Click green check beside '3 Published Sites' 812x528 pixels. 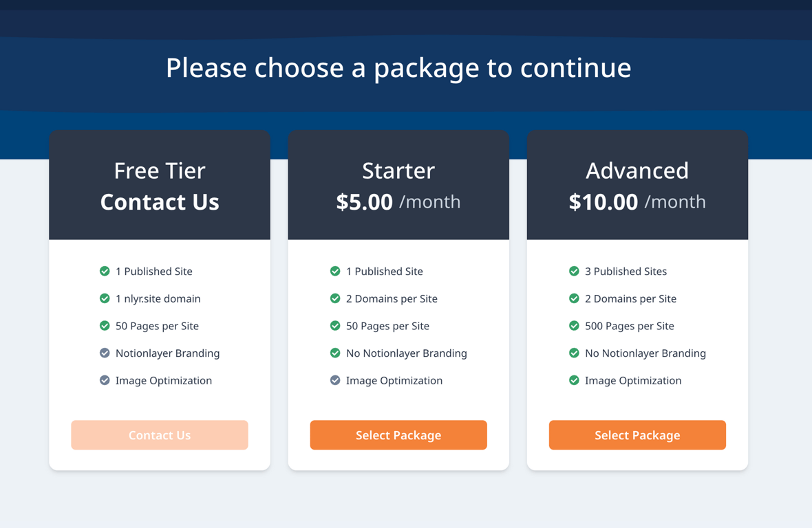[x=574, y=272]
